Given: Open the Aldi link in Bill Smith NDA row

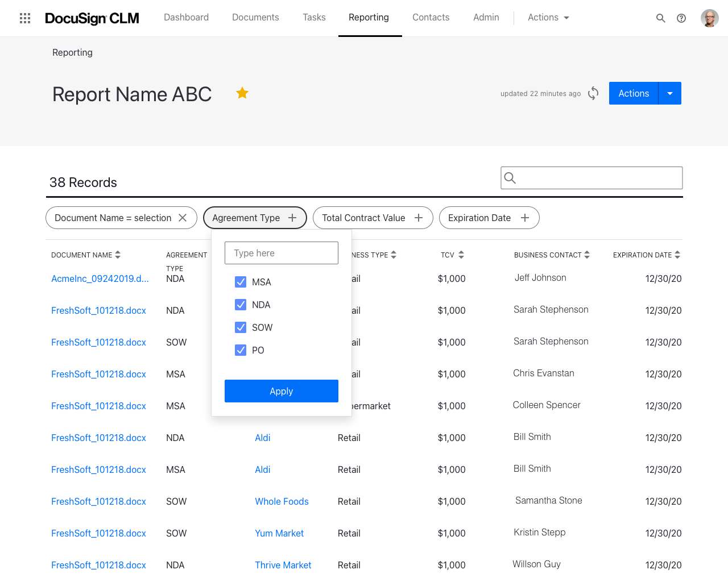Looking at the screenshot, I should coord(263,438).
